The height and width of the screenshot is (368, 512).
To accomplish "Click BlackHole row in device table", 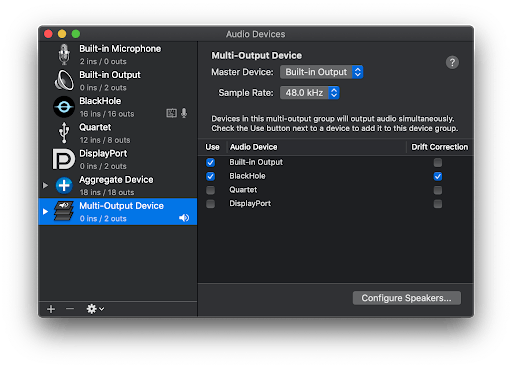I will tap(336, 176).
